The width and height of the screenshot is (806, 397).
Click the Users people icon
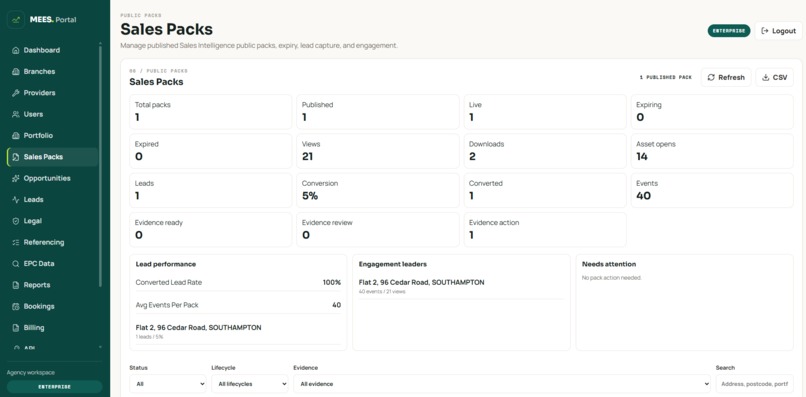click(x=15, y=114)
